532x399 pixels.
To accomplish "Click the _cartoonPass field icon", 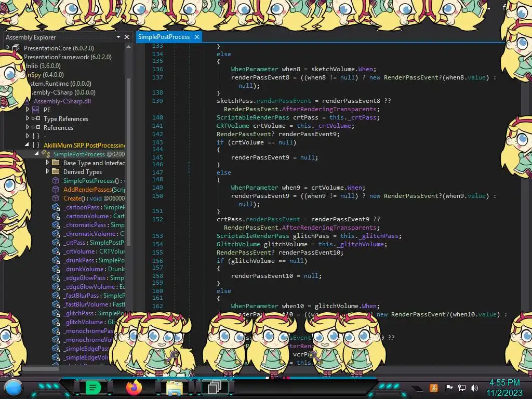I will 56,207.
